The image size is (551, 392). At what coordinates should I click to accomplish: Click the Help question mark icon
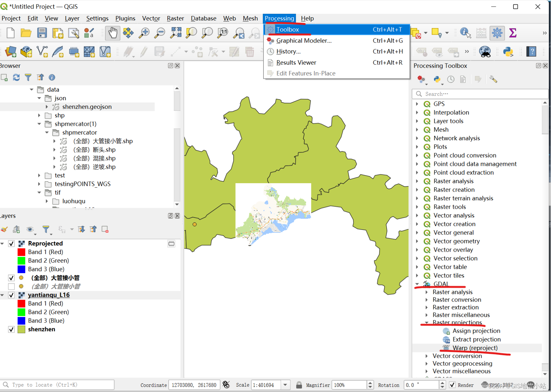point(531,52)
